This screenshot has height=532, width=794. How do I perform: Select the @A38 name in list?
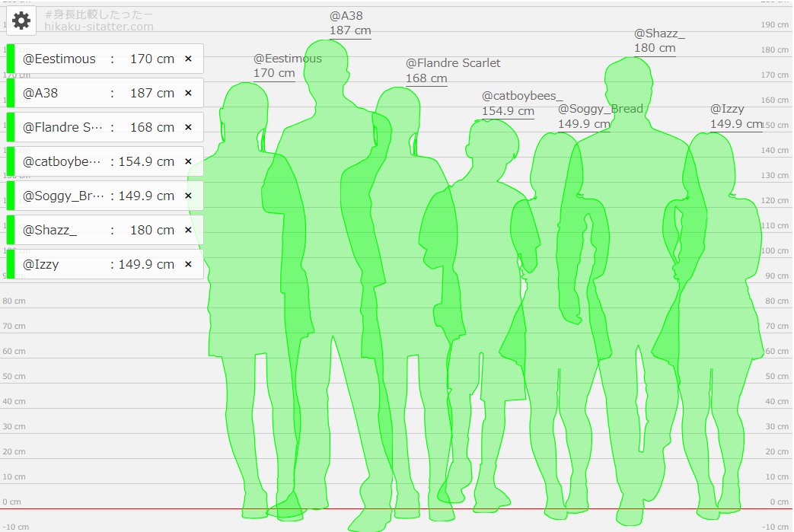coord(40,93)
